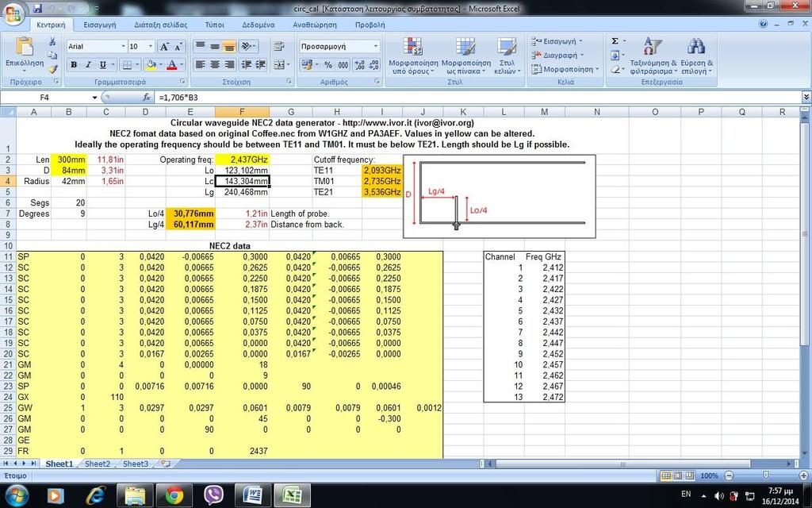Open Chrome from the taskbar

(174, 495)
